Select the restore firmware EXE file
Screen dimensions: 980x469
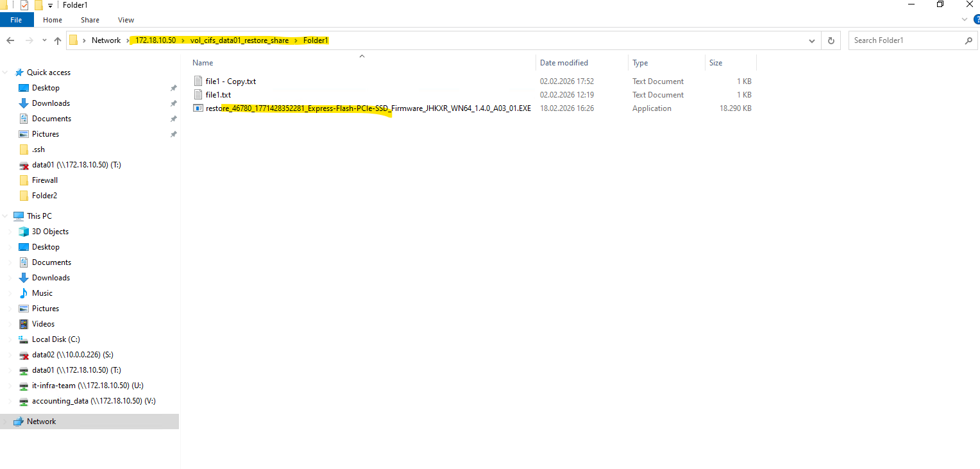[x=367, y=108]
